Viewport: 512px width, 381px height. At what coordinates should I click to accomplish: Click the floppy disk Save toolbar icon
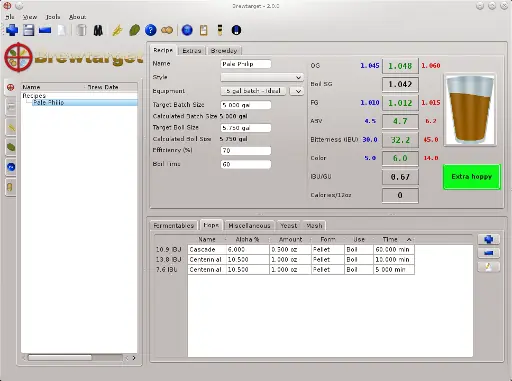pos(28,30)
